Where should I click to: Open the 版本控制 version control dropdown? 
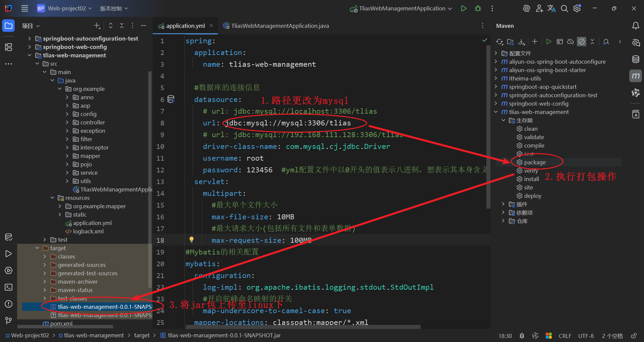pyautogui.click(x=114, y=8)
